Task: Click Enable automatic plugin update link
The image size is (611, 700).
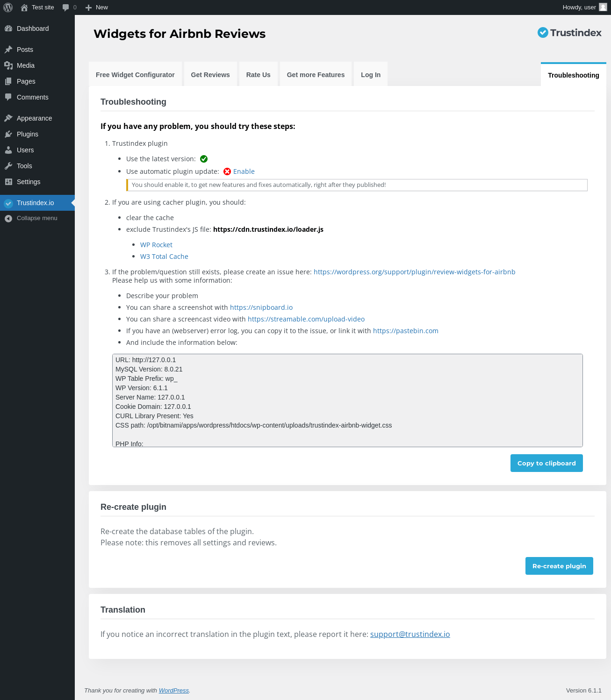Action: 244,171
